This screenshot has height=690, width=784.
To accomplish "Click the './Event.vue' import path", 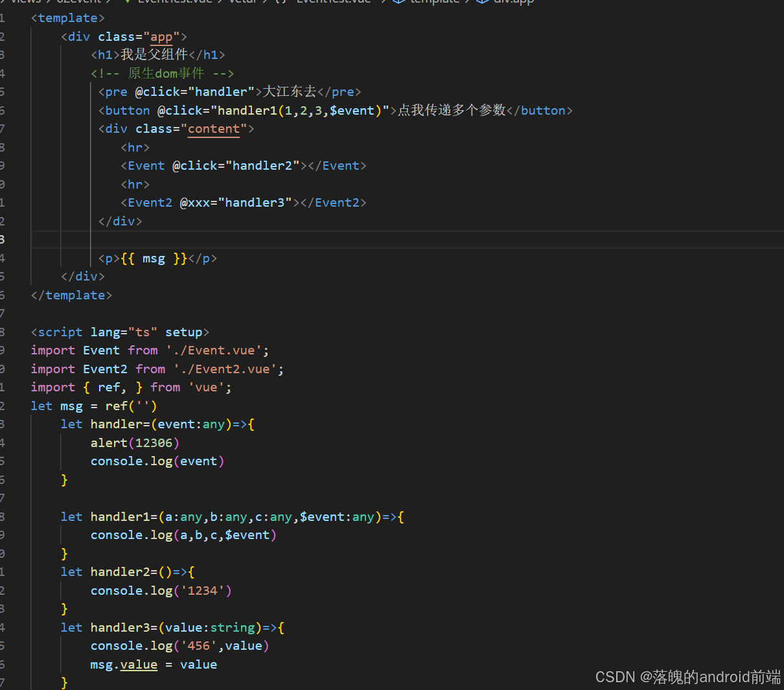I will (214, 351).
